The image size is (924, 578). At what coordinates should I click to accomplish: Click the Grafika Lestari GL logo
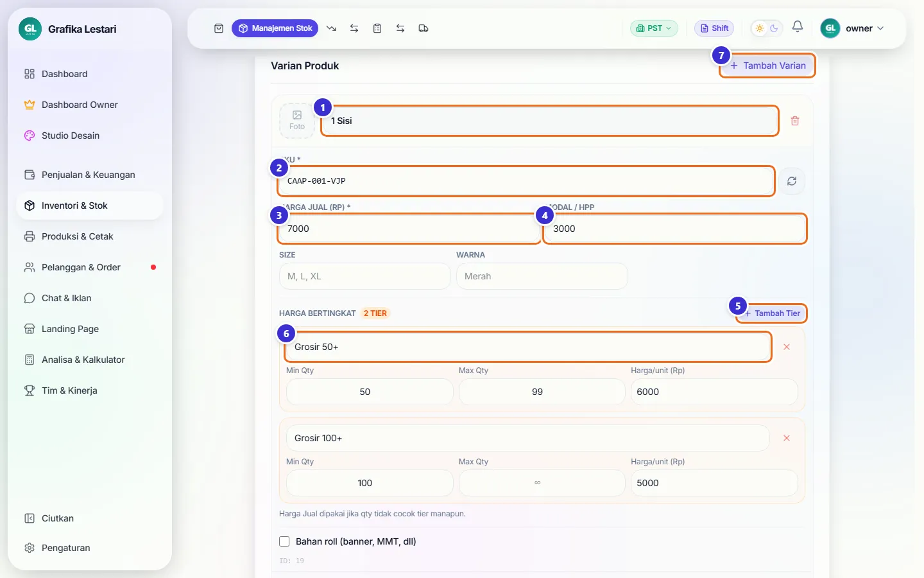[30, 29]
